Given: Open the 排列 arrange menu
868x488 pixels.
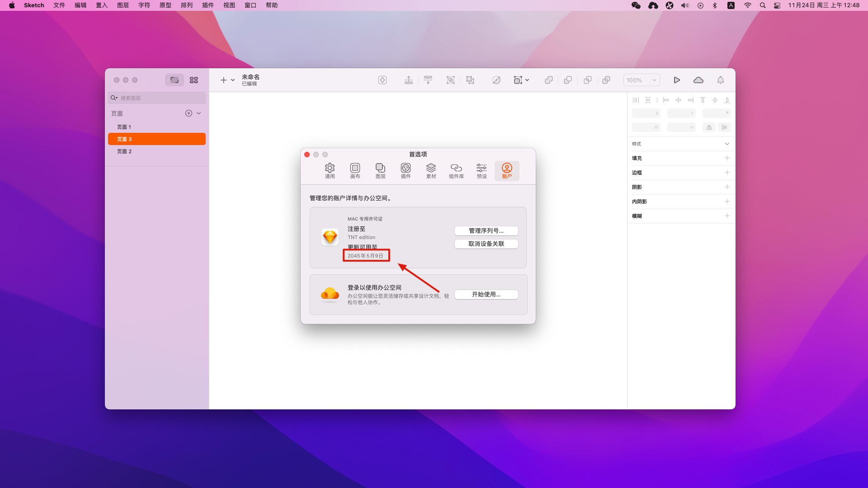Looking at the screenshot, I should [x=186, y=5].
